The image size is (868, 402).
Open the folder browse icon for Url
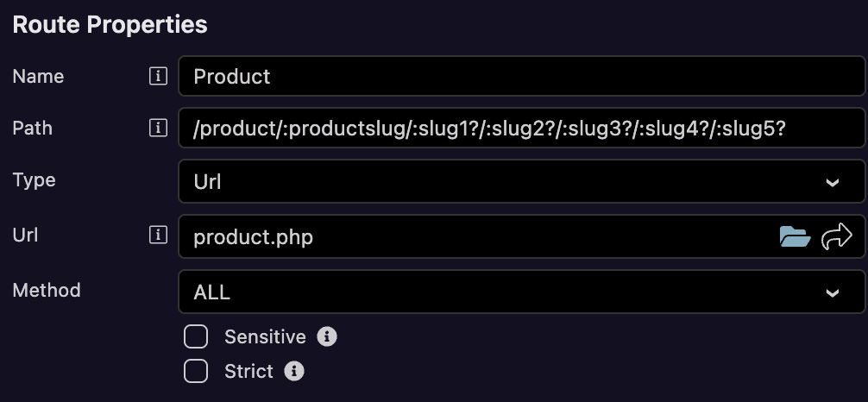point(795,236)
